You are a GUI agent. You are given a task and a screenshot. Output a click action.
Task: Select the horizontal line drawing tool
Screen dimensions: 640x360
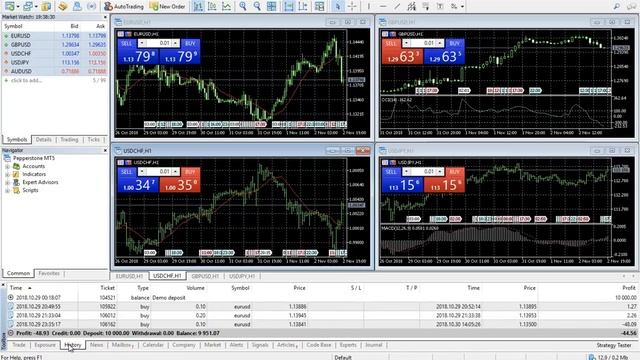[x=383, y=6]
